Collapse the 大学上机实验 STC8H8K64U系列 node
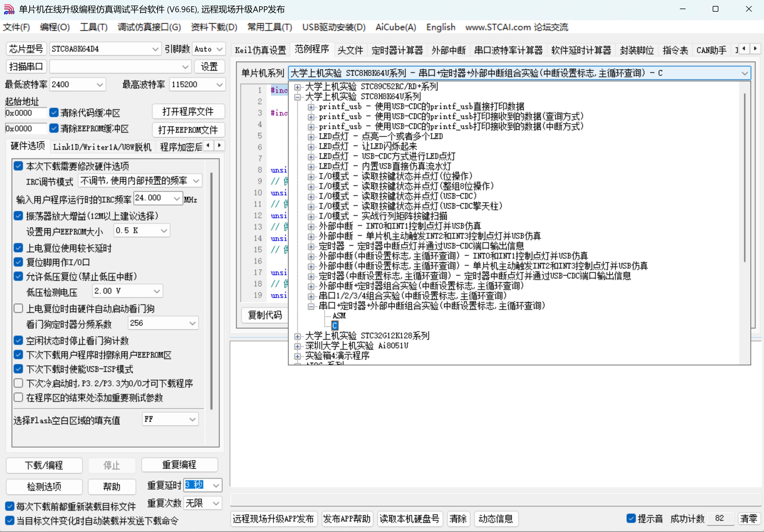 [x=297, y=97]
